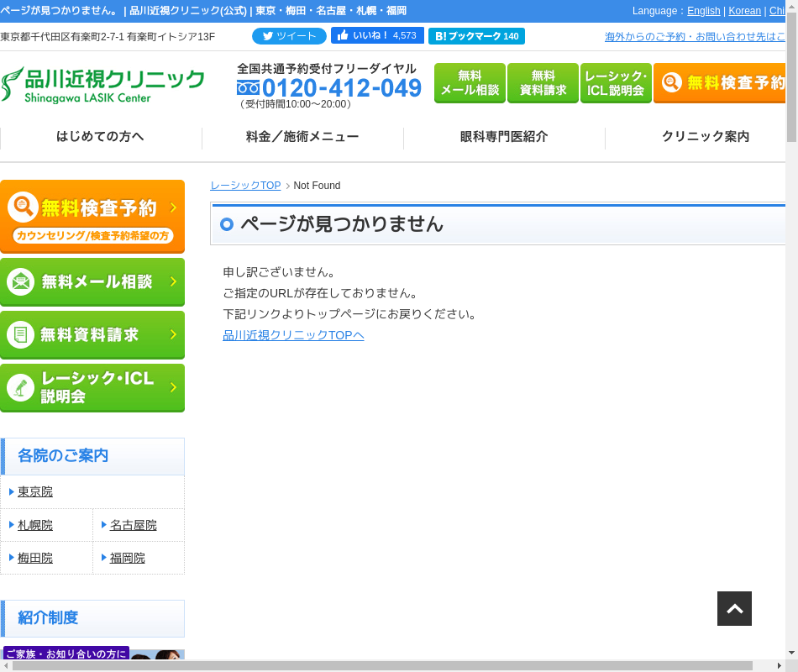The image size is (798, 672).
Task: Open the 札幌院 clinic link
Action: click(x=35, y=525)
